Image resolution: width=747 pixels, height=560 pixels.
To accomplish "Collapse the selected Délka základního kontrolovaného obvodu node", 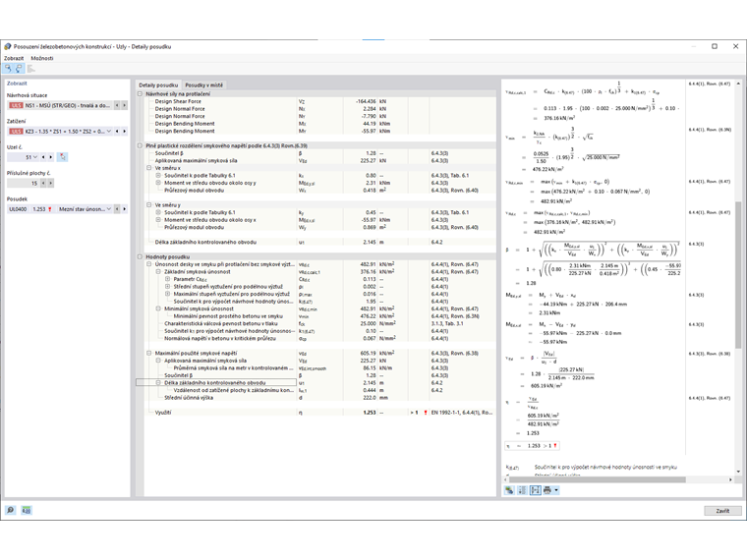I will coord(158,382).
